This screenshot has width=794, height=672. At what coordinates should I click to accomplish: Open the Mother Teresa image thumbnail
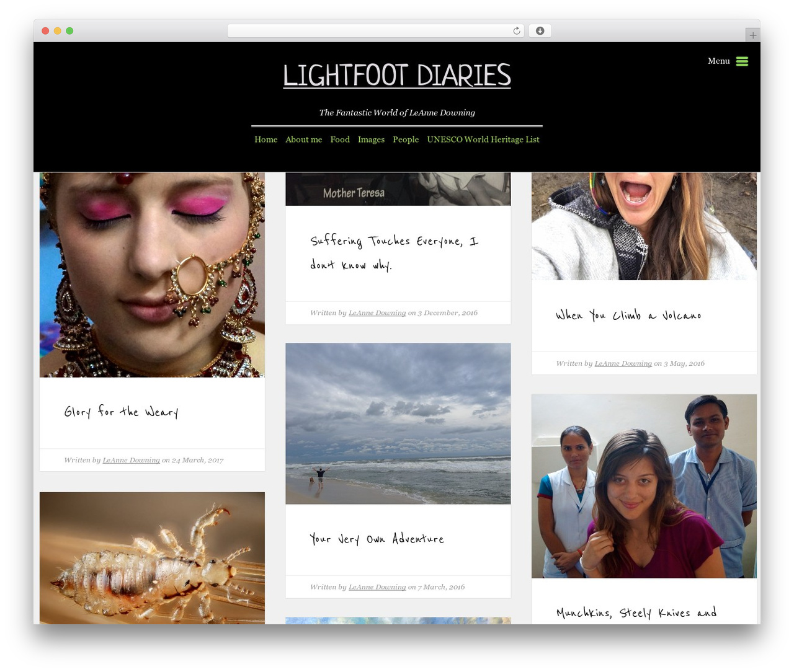point(398,188)
